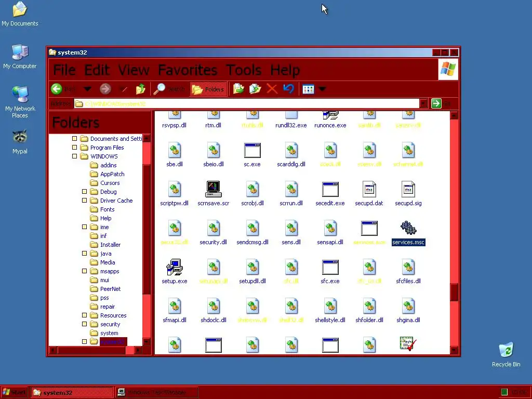Viewport: 532px width, 399px height.
Task: Click the sendcmsg.dll file name
Action: [252, 242]
